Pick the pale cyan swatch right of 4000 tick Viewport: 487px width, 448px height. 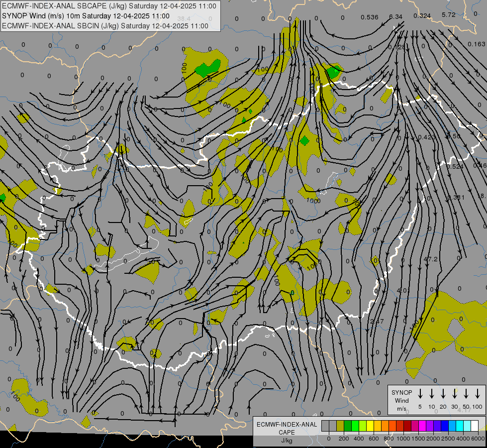[468, 426]
